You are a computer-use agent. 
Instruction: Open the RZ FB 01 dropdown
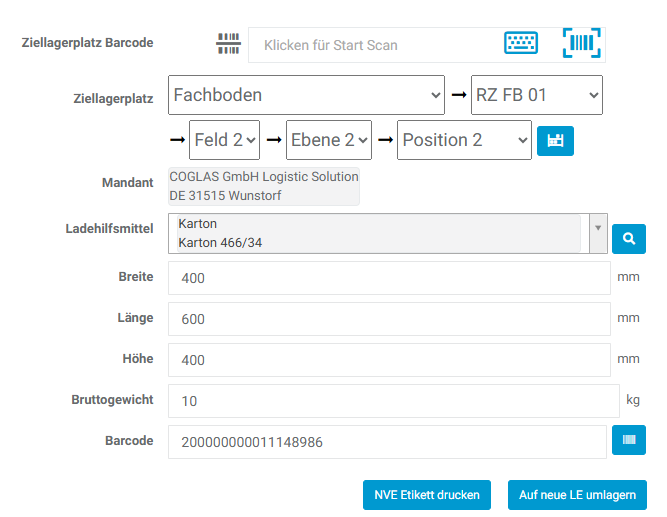coord(536,96)
